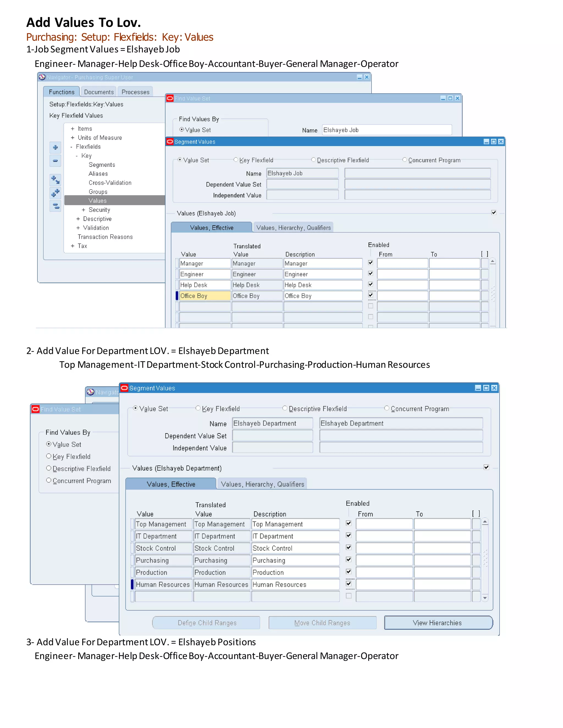Click the Expand All Children (plus with arrow) icon

pyautogui.click(x=55, y=180)
